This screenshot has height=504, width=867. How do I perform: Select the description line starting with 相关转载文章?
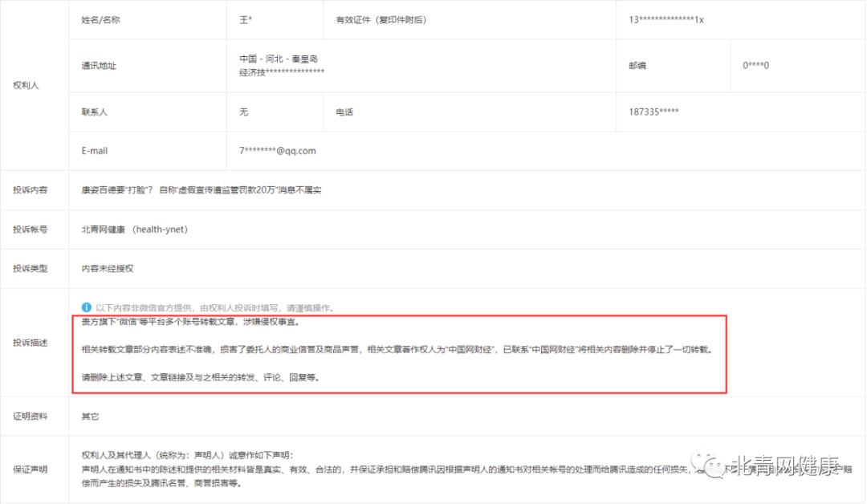point(397,349)
